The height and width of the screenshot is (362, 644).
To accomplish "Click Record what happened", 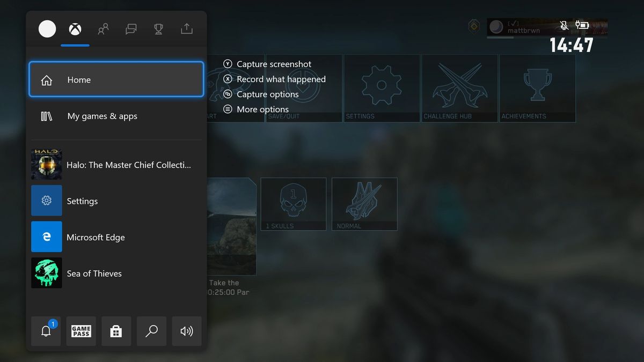I will click(x=281, y=79).
